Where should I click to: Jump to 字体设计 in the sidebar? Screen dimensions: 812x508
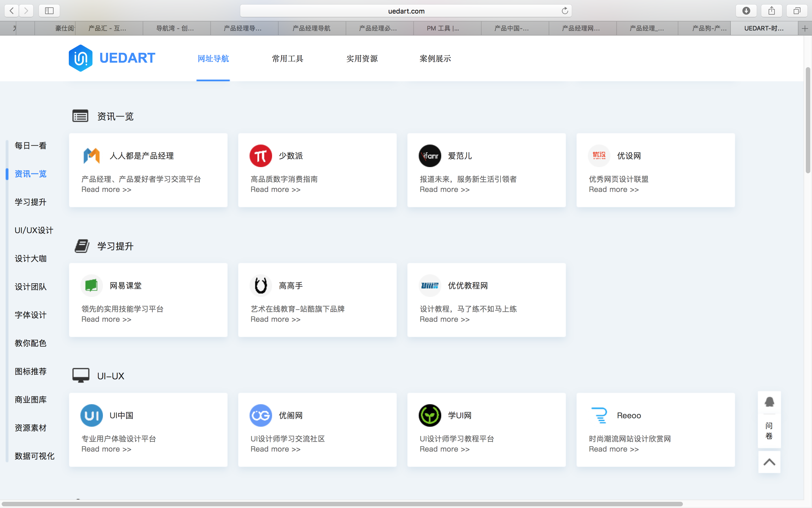[x=30, y=315]
